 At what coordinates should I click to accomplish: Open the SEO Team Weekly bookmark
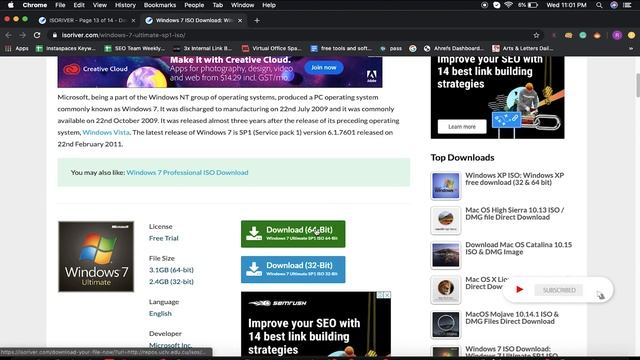[x=135, y=48]
